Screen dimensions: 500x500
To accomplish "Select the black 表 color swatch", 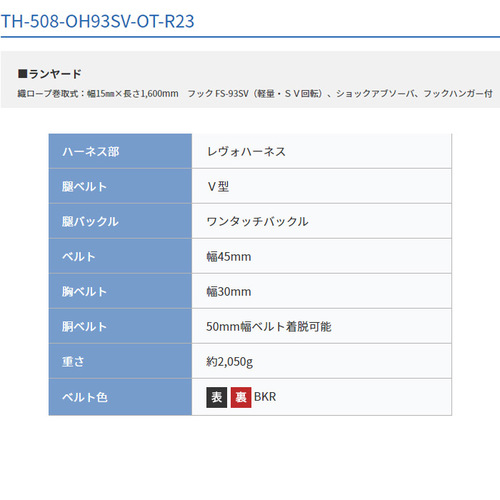I will pyautogui.click(x=217, y=397).
